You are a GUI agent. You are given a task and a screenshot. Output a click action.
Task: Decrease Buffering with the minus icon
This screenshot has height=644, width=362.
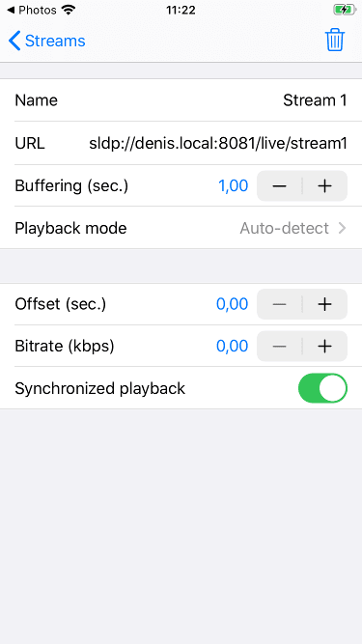click(280, 186)
